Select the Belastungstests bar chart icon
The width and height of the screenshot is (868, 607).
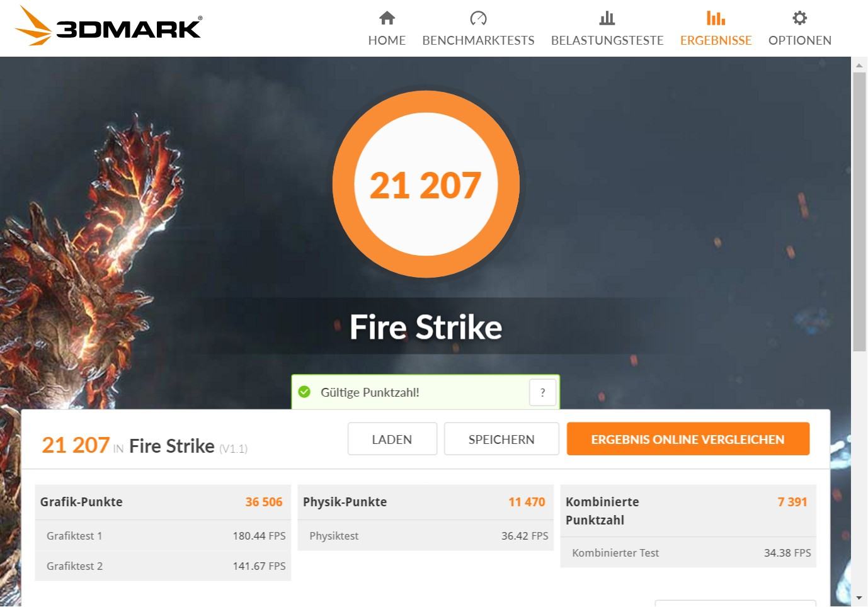pyautogui.click(x=607, y=18)
